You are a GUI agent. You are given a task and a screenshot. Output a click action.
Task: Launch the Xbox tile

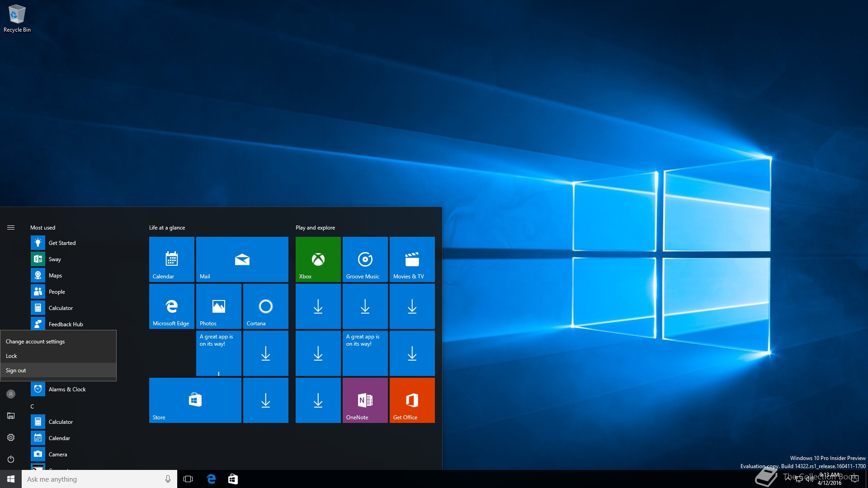tap(318, 259)
